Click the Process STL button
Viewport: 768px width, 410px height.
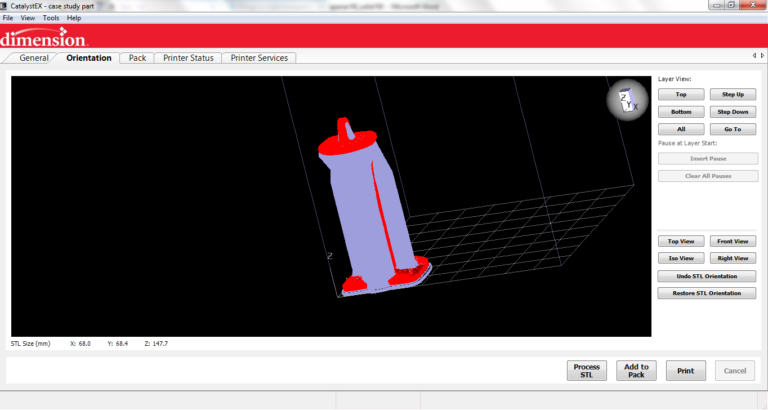pos(586,371)
